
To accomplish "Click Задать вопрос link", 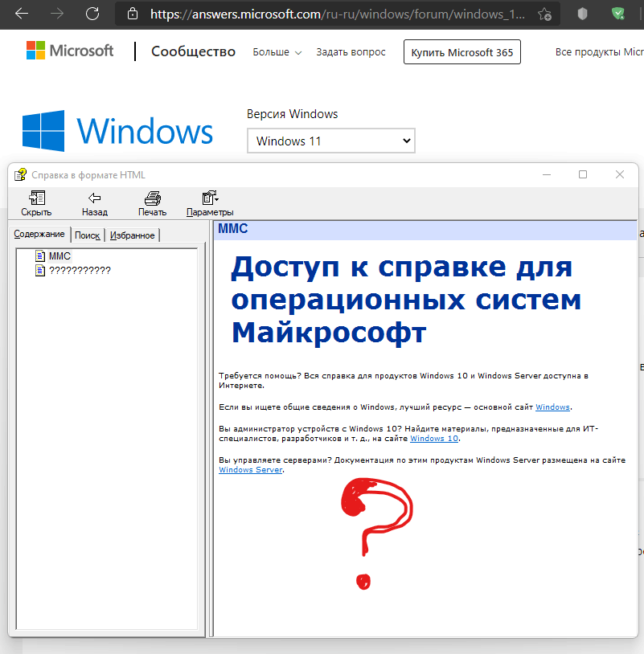I will [351, 52].
